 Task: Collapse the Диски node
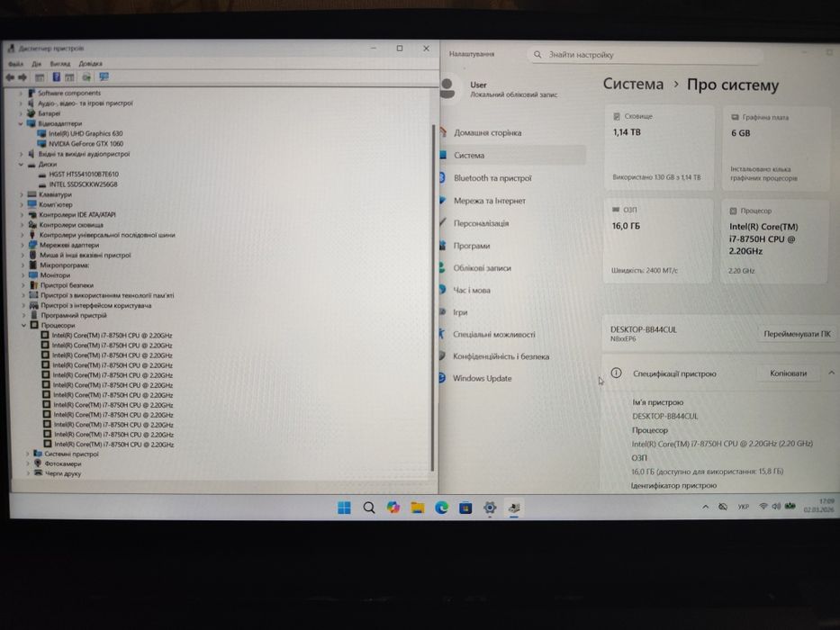(x=21, y=165)
